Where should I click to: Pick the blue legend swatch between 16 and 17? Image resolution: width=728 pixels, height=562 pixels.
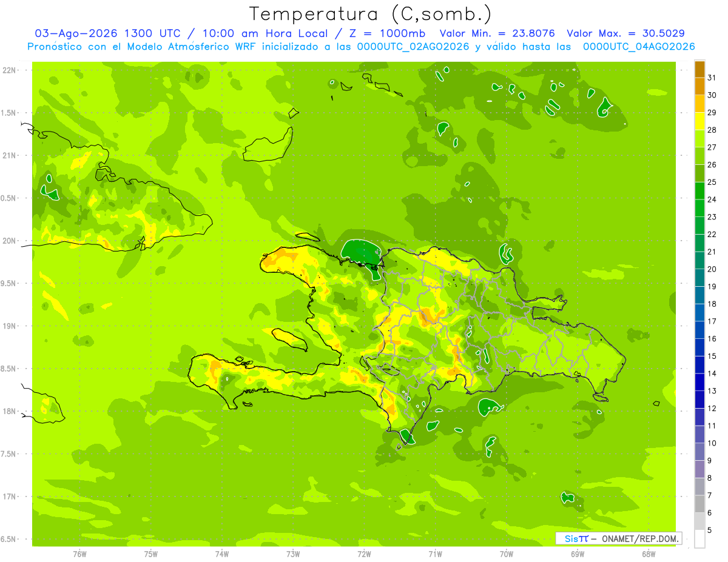pyautogui.click(x=699, y=330)
